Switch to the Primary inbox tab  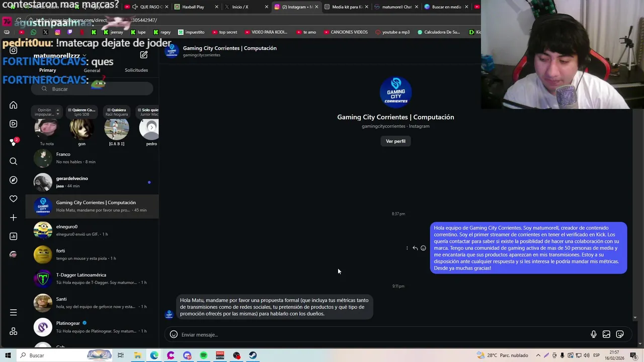[x=48, y=70]
